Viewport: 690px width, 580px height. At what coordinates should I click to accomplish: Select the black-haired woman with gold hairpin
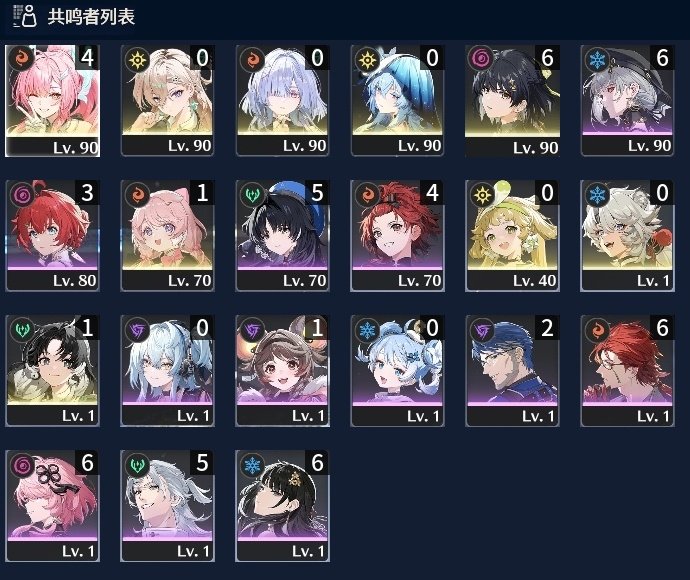tap(283, 506)
